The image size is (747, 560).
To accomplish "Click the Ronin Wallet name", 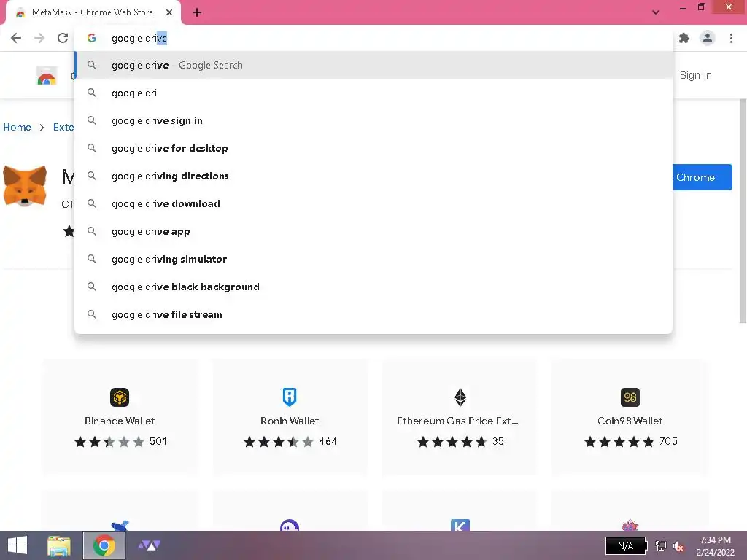I will [290, 421].
